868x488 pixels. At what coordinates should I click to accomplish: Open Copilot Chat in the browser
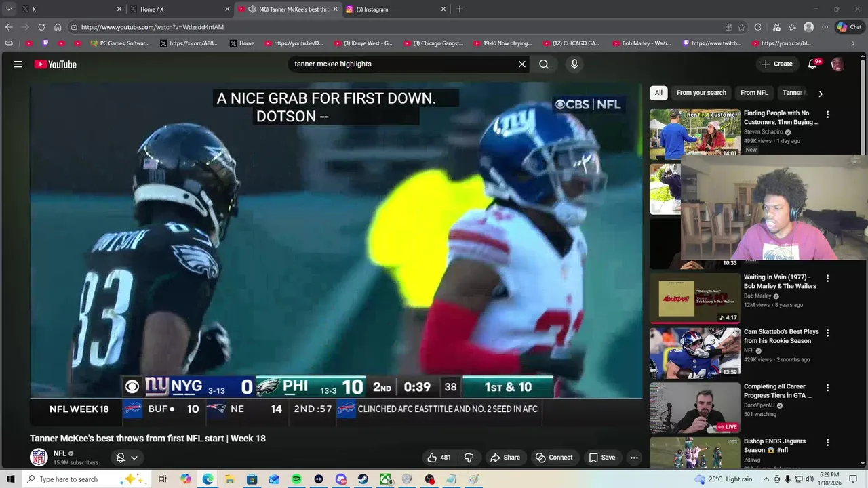point(850,27)
